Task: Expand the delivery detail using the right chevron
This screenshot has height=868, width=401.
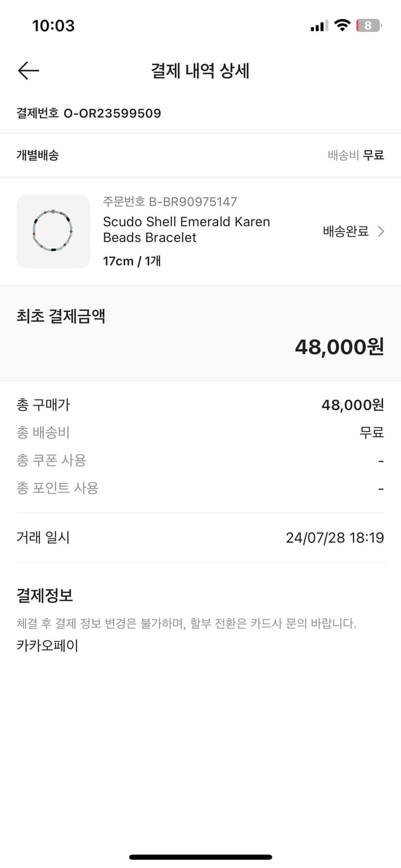Action: click(x=381, y=231)
